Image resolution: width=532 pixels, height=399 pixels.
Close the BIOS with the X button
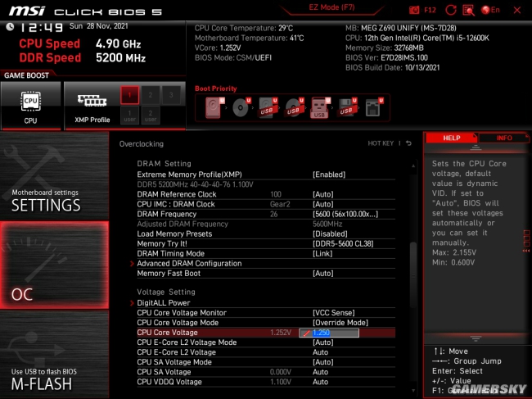pos(517,10)
